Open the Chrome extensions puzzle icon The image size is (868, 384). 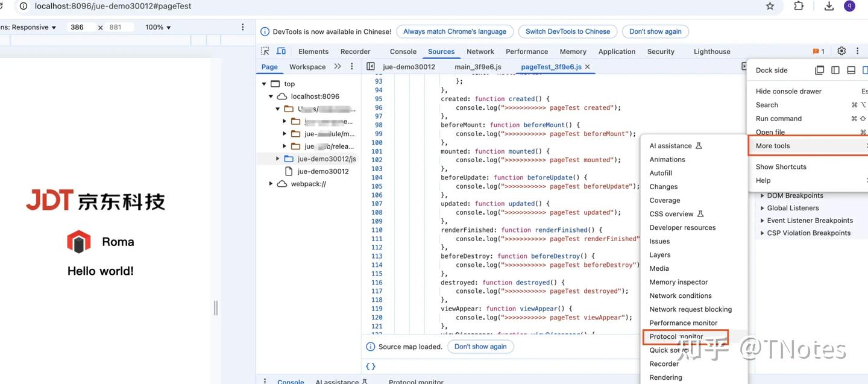click(799, 6)
